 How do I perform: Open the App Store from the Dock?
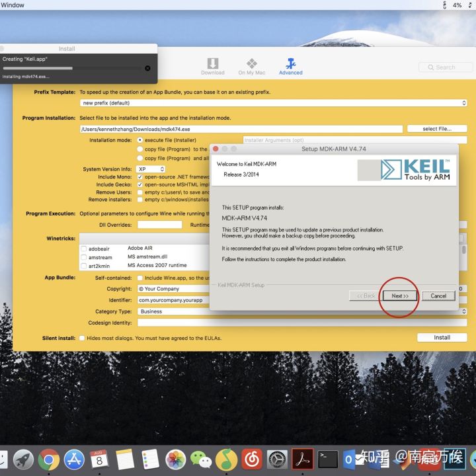click(74, 459)
